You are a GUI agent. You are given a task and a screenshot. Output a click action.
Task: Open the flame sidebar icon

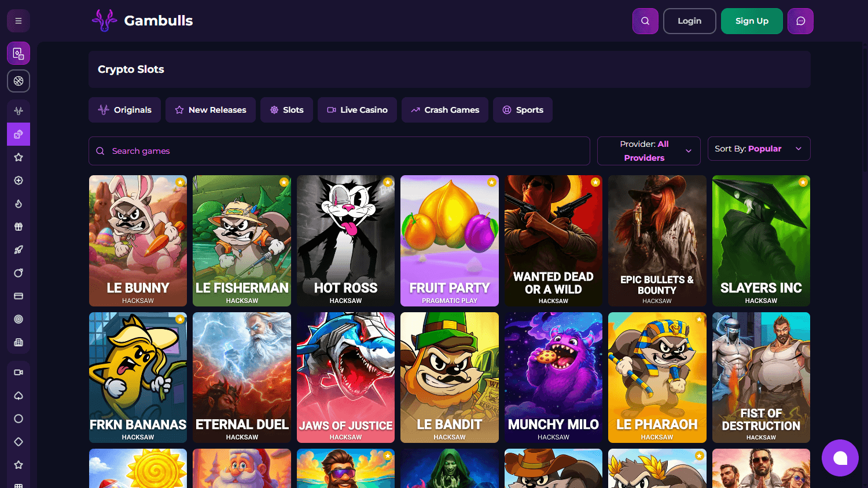pyautogui.click(x=19, y=204)
